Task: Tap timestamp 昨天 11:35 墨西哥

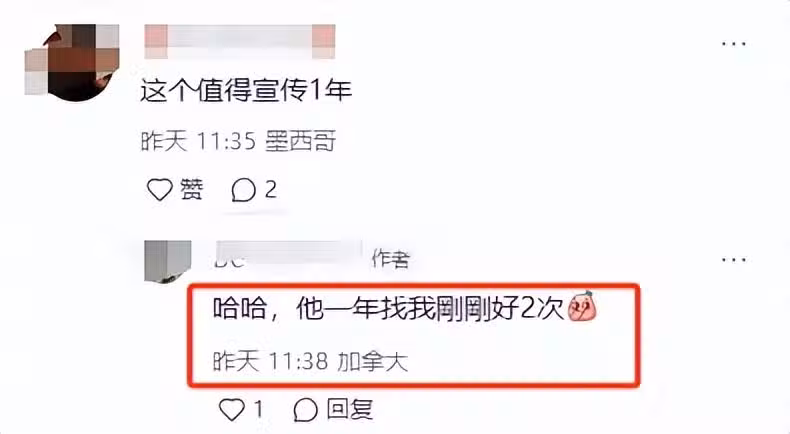Action: tap(238, 141)
